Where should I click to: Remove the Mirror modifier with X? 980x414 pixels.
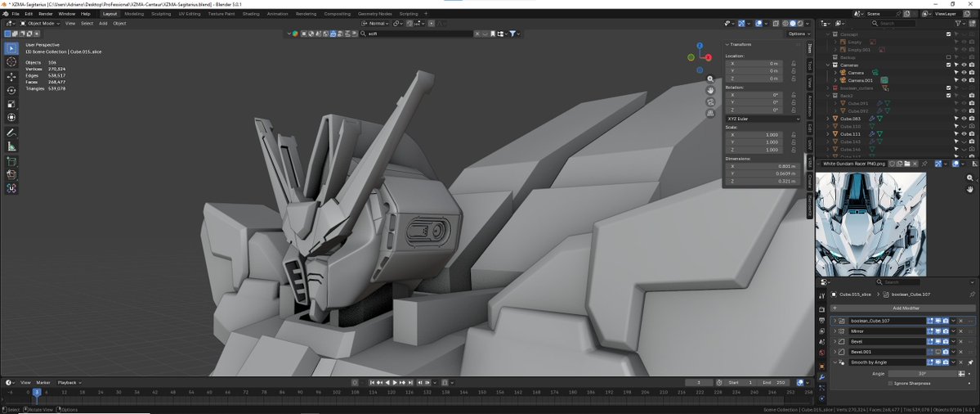pos(960,331)
